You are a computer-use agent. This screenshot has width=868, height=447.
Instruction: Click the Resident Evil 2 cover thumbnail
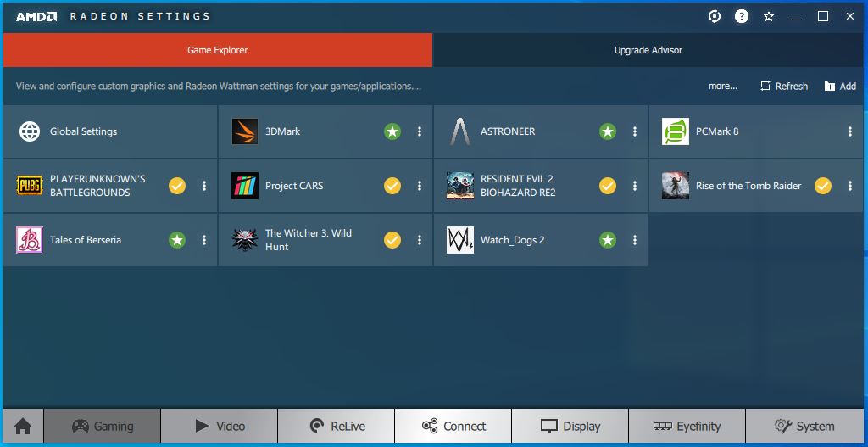[460, 186]
